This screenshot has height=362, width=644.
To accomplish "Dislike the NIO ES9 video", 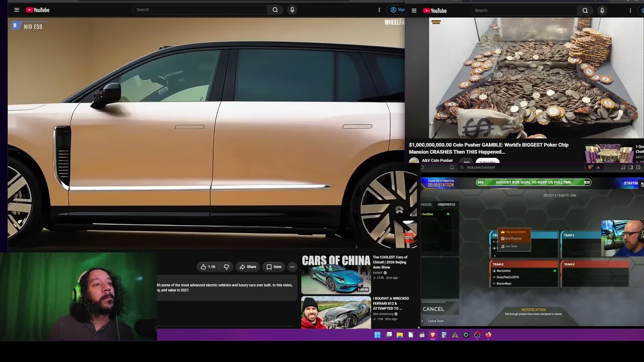I will [226, 267].
